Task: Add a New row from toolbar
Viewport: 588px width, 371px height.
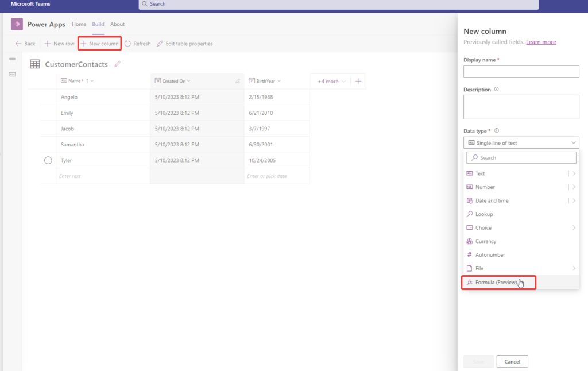Action: click(59, 44)
